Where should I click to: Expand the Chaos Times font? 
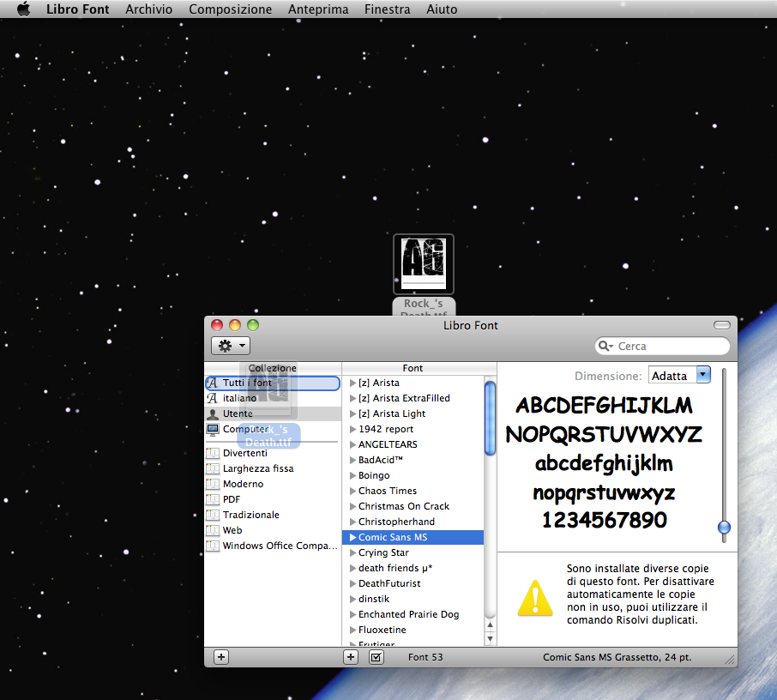[352, 491]
